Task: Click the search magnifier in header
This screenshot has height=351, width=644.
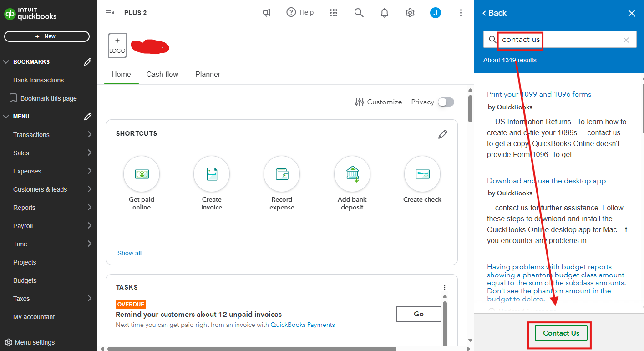Action: click(x=359, y=13)
